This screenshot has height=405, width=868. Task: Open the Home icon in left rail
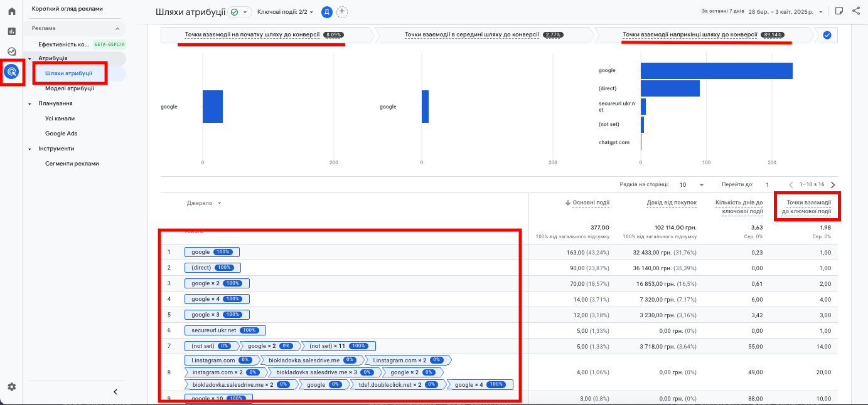point(11,11)
